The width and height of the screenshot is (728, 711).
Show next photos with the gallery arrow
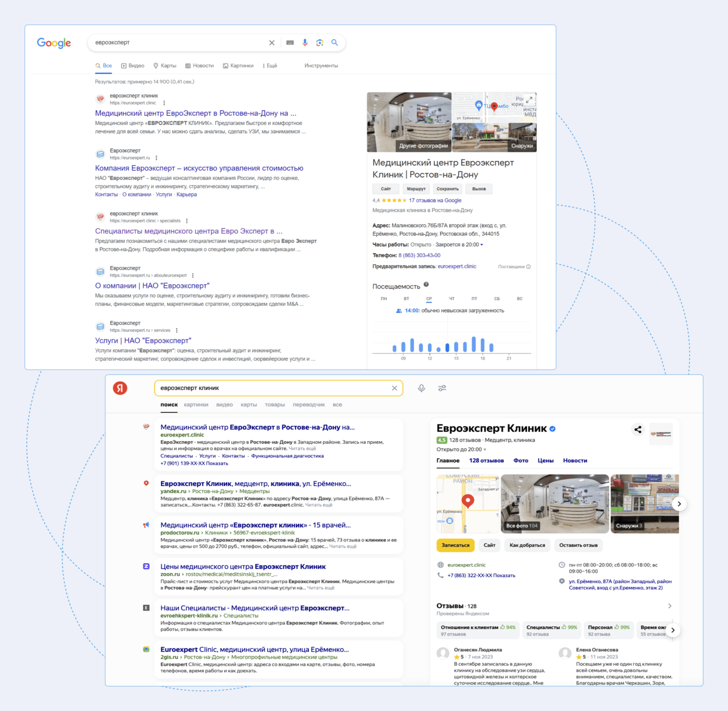(679, 504)
